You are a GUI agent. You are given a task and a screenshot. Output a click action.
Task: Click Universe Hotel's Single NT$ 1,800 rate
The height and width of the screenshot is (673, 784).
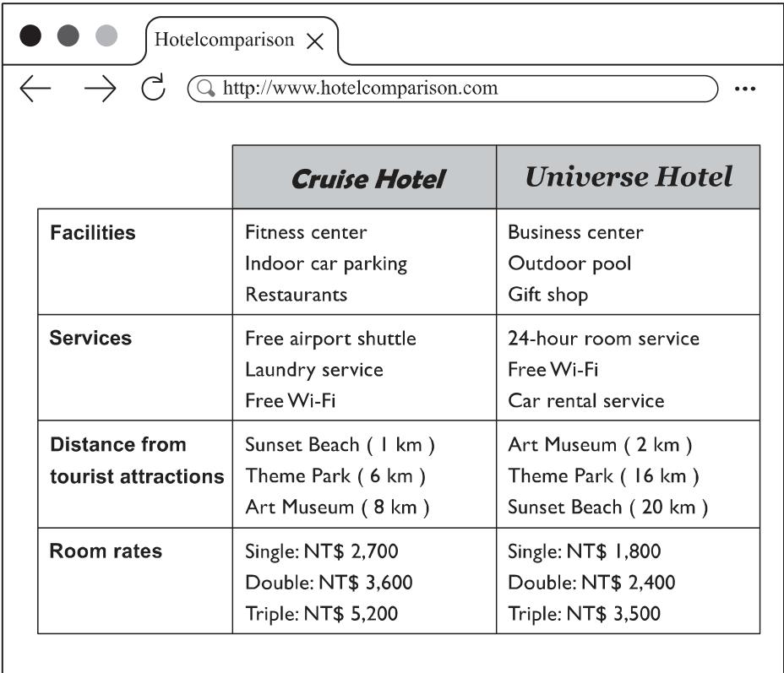coord(584,551)
